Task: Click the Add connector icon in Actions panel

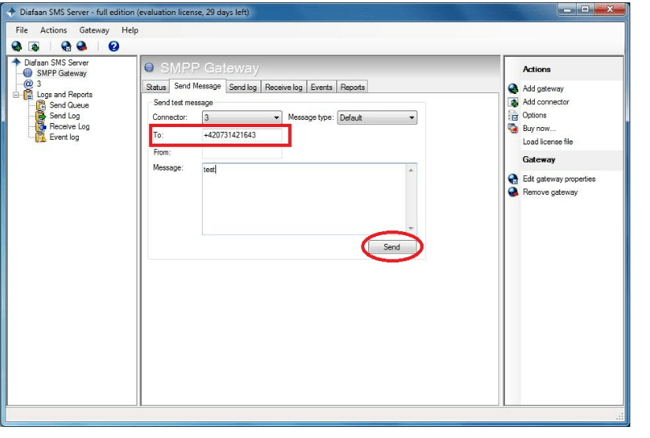Action: click(513, 102)
